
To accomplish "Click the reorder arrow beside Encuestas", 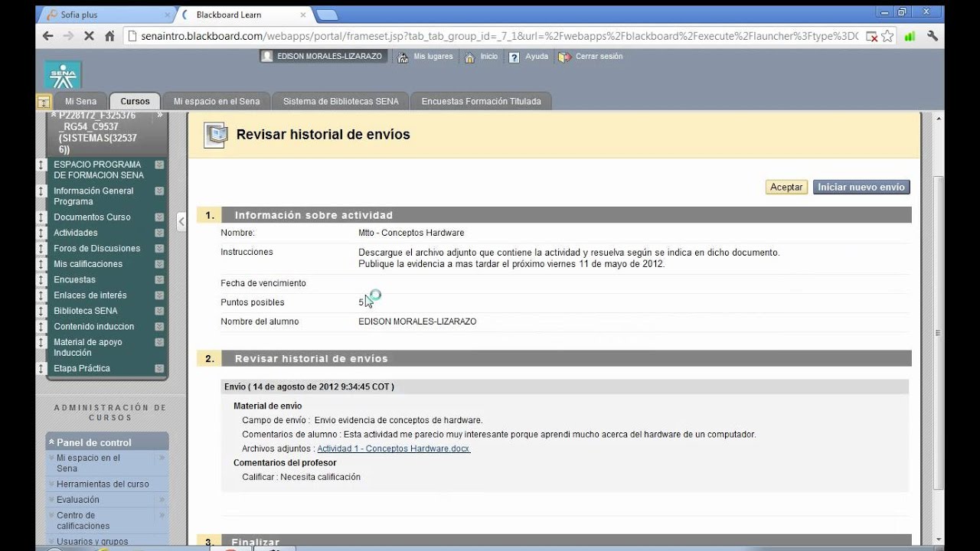I will (41, 280).
